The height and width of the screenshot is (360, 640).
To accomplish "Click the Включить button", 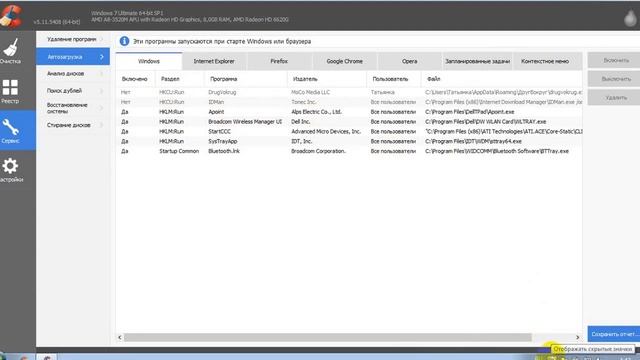I will point(615,60).
